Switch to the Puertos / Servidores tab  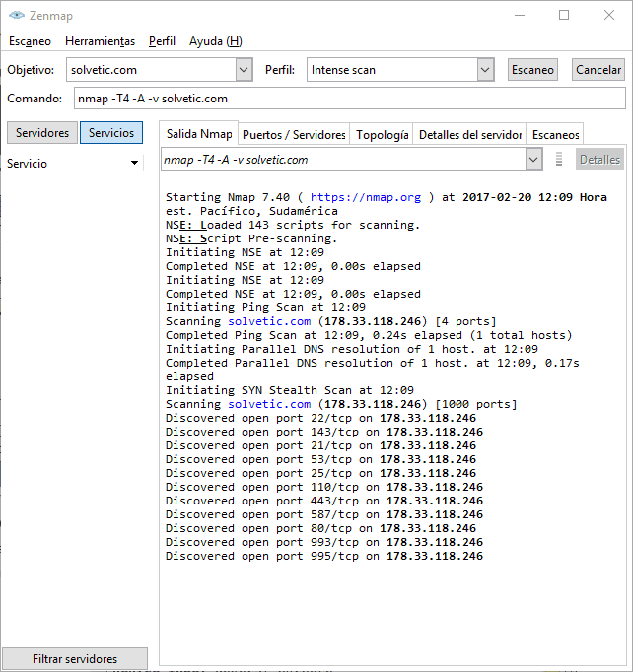coord(294,135)
